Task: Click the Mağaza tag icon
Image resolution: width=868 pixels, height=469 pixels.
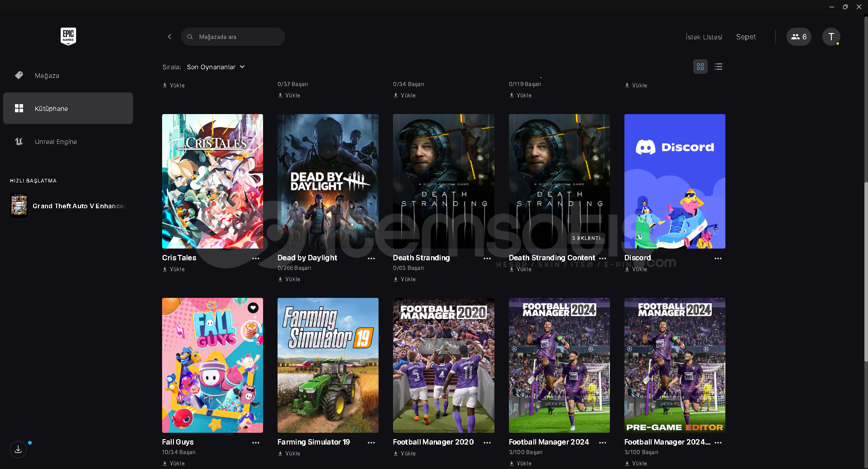Action: [19, 75]
